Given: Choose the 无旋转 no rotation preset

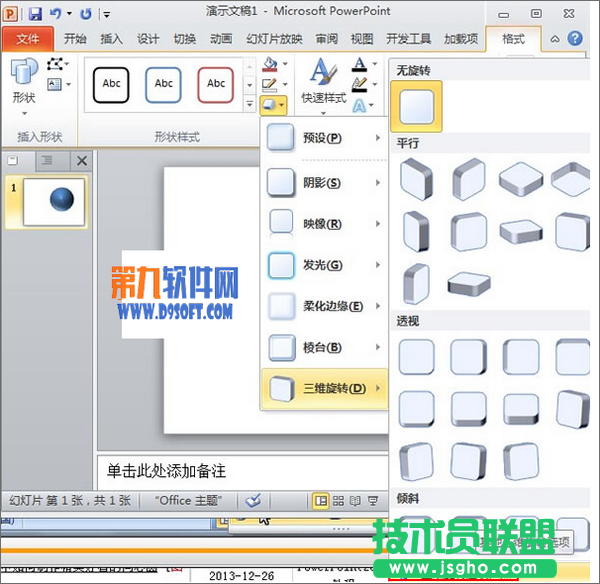Looking at the screenshot, I should pyautogui.click(x=416, y=106).
